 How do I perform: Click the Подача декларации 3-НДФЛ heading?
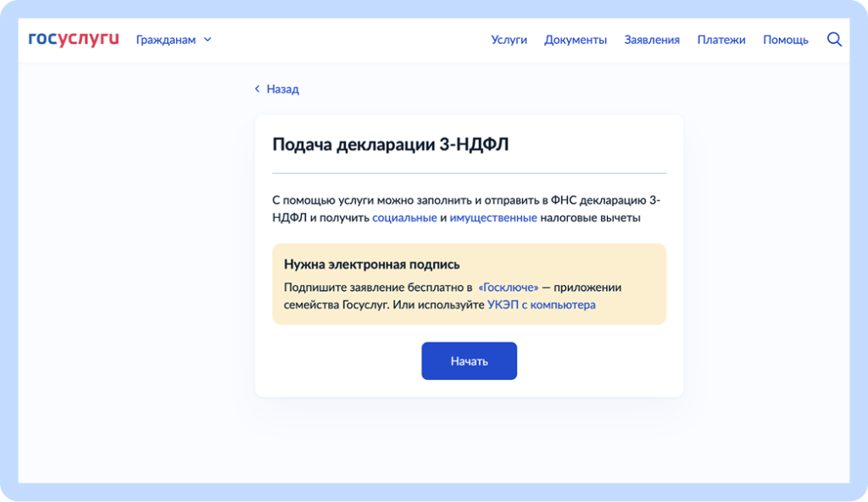point(391,144)
